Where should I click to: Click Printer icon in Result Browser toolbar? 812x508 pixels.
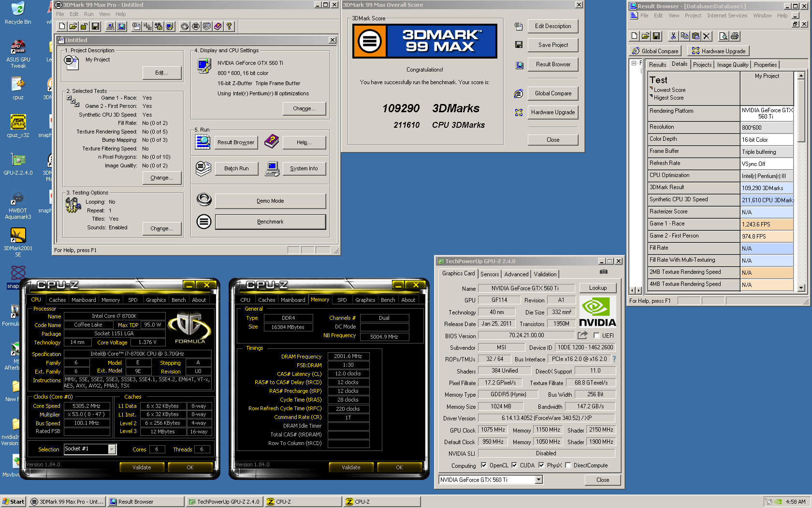pos(734,36)
